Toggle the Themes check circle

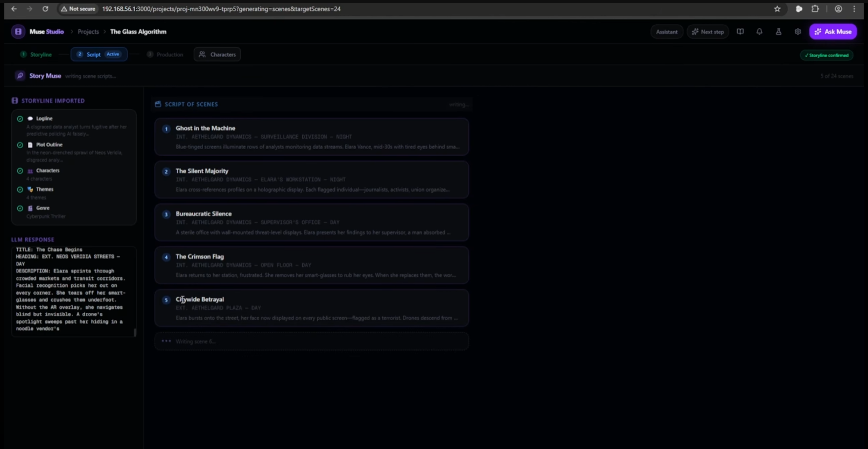(x=20, y=190)
